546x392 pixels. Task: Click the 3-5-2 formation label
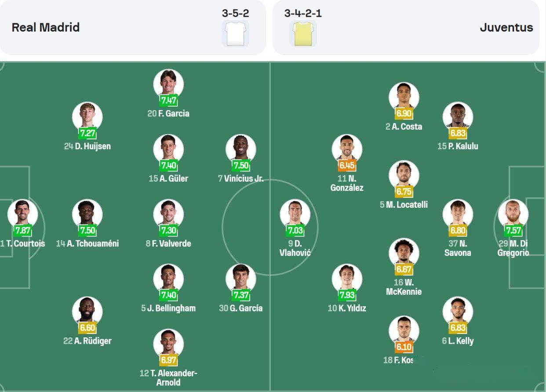click(235, 13)
